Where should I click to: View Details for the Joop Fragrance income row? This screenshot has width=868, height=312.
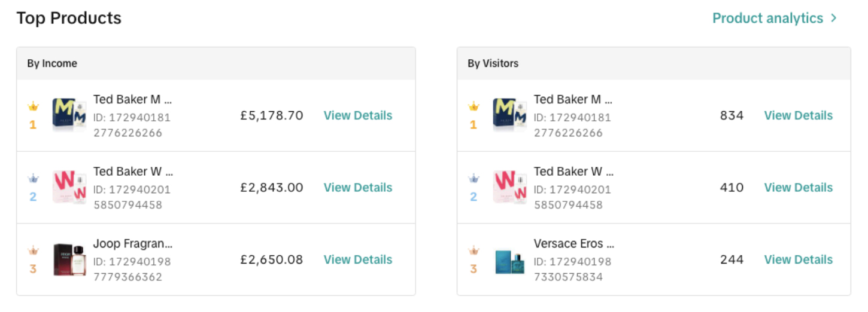(x=358, y=259)
